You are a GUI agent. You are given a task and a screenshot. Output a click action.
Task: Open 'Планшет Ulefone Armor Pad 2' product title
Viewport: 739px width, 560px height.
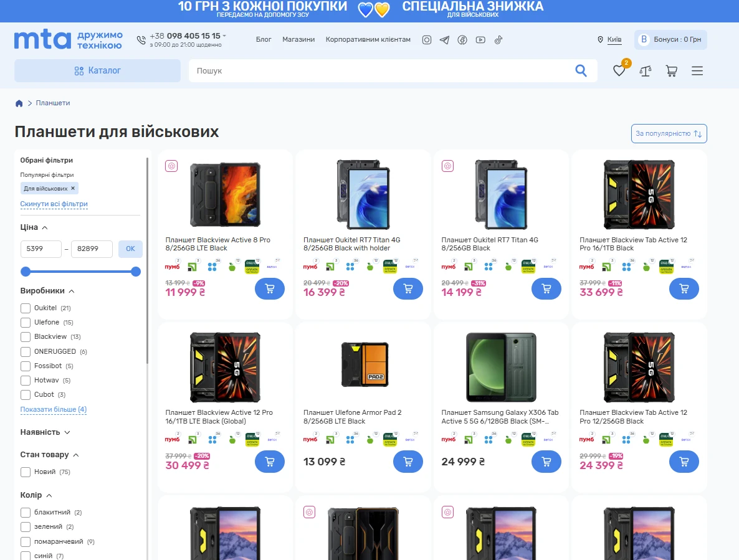click(353, 417)
